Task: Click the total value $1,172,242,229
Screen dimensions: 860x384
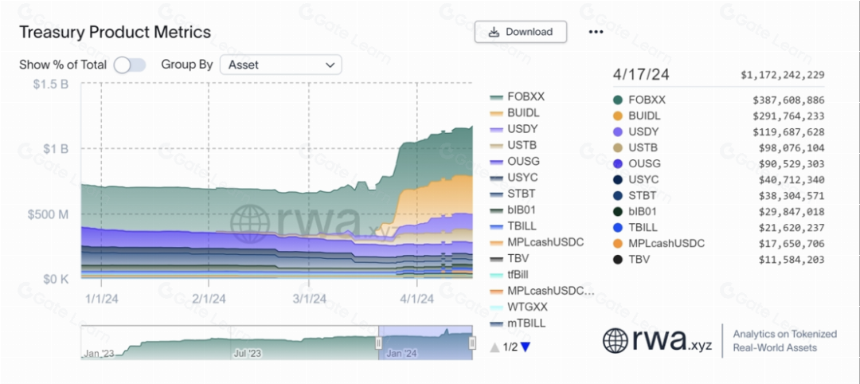Action: coord(782,75)
